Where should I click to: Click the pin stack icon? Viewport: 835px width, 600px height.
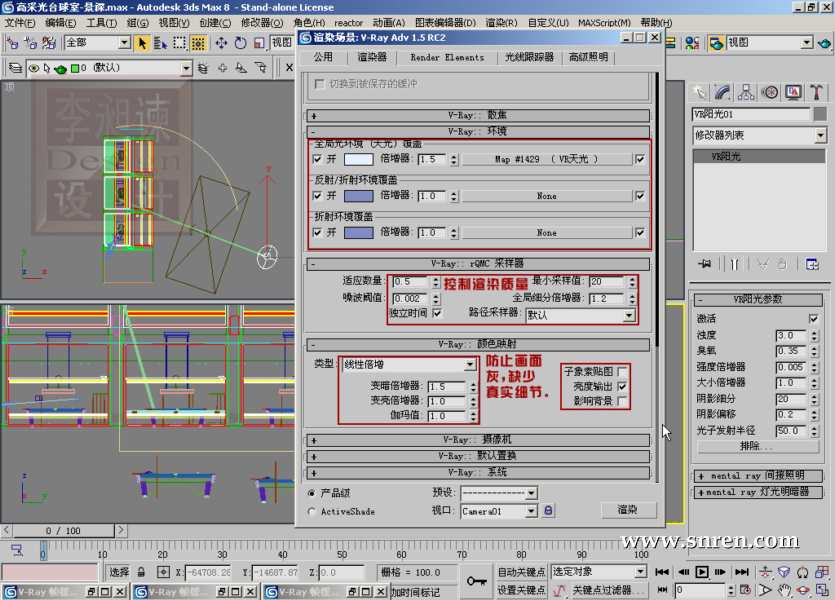point(705,264)
